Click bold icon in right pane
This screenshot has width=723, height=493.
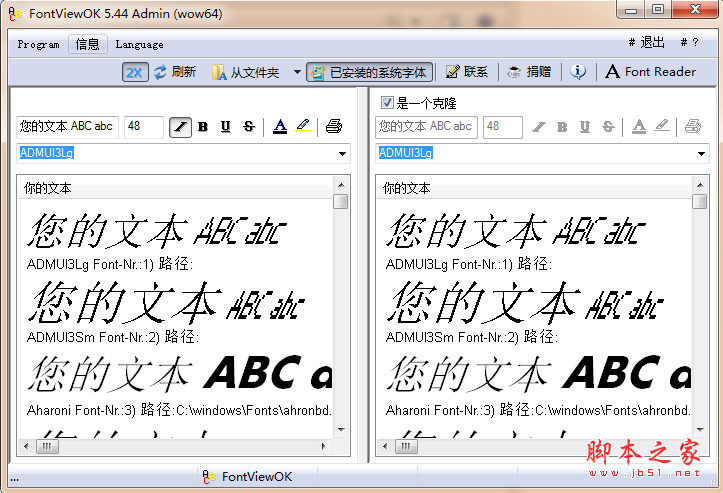click(x=562, y=127)
